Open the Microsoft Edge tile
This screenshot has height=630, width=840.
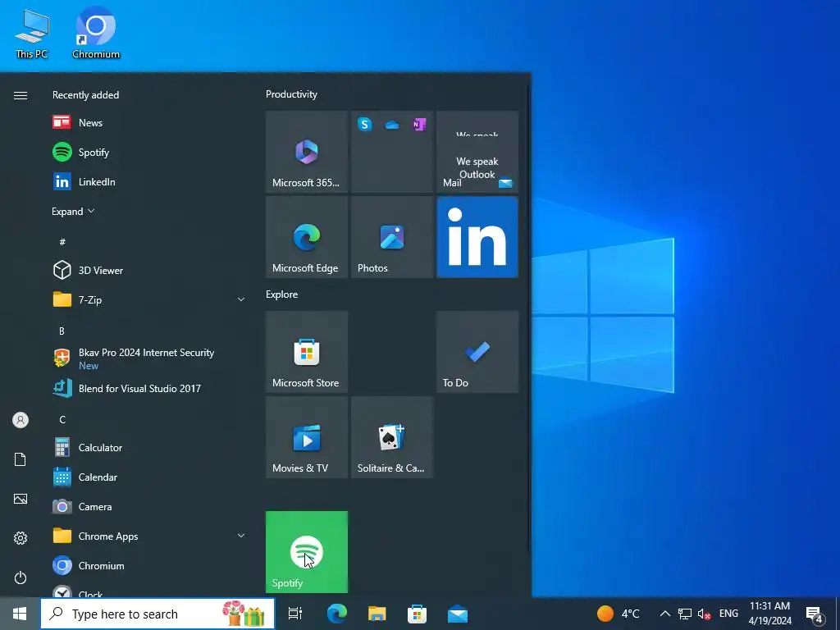307,237
